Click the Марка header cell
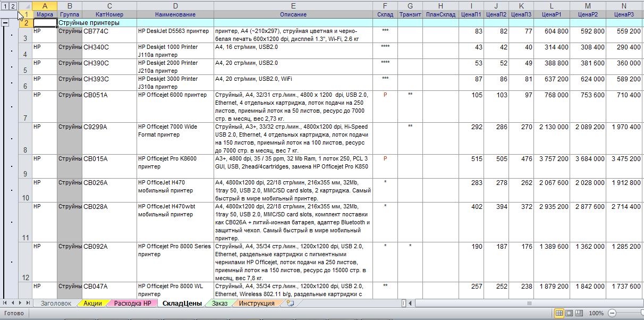The image size is (644, 320). (45, 14)
